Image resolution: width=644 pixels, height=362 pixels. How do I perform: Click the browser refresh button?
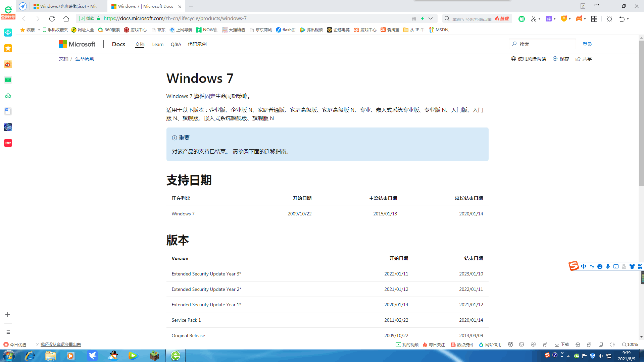(52, 18)
